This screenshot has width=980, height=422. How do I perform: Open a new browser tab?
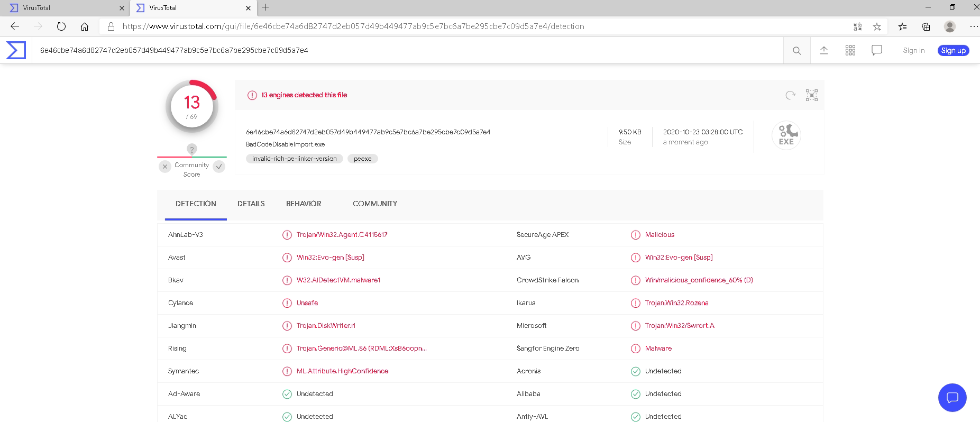tap(265, 7)
